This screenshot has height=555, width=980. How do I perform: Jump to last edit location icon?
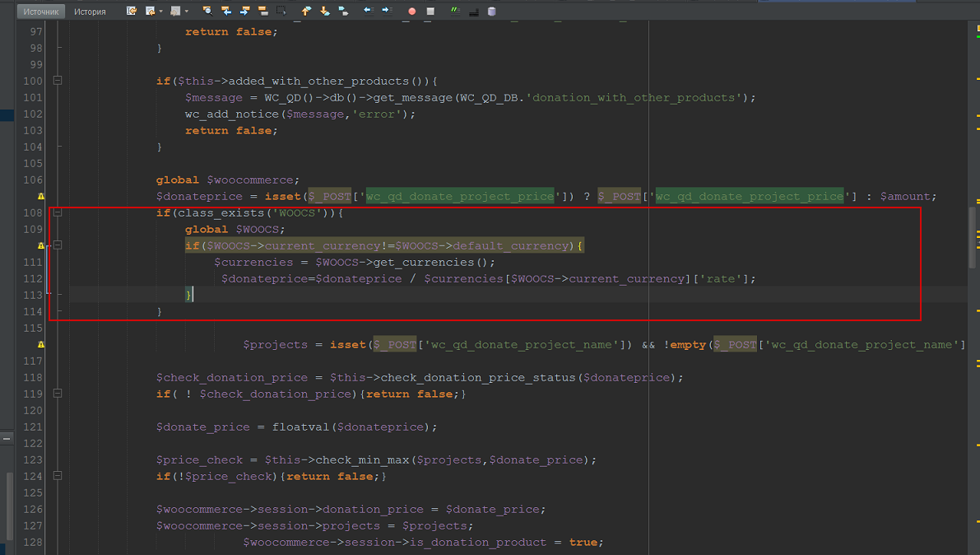pos(132,11)
